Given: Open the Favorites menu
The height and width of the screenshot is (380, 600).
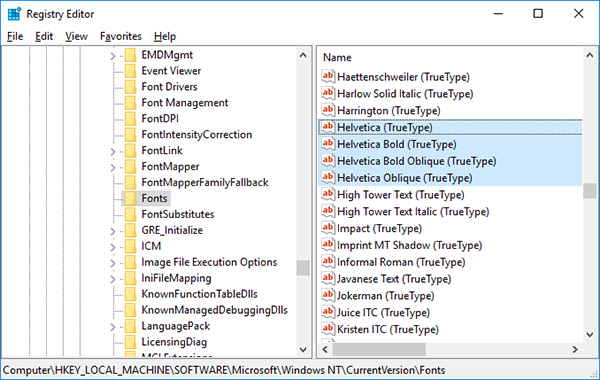Looking at the screenshot, I should pos(121,36).
